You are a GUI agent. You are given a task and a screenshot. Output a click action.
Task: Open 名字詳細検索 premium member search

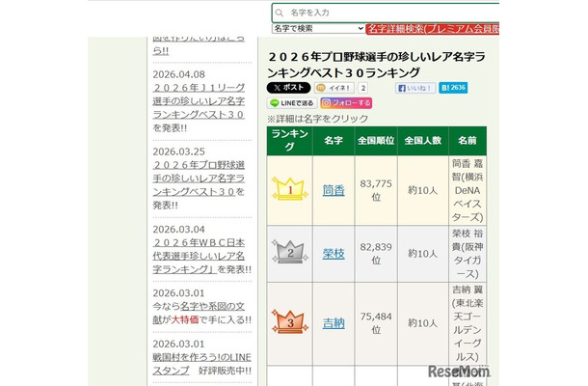point(433,29)
